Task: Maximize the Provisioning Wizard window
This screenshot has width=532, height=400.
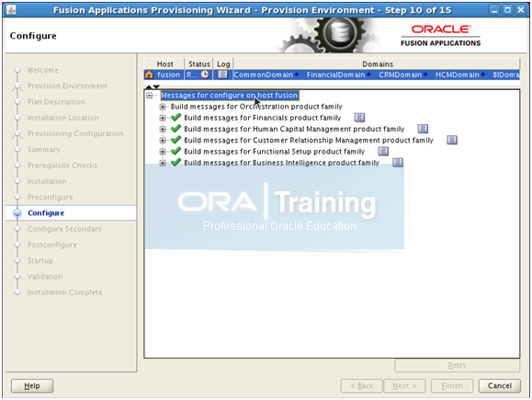Action: point(507,10)
